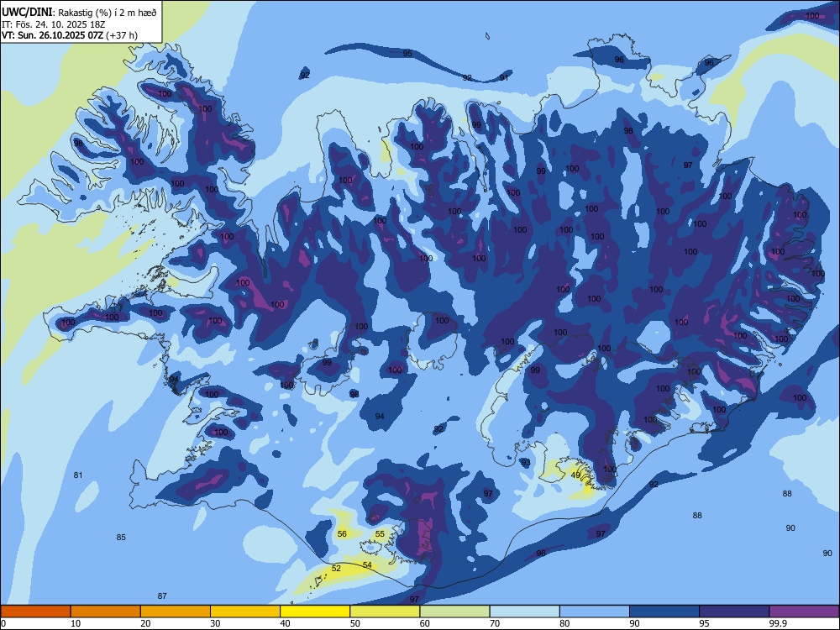Click the dark orange 0–10 legend swatch
The height and width of the screenshot is (630, 840).
pyautogui.click(x=35, y=612)
